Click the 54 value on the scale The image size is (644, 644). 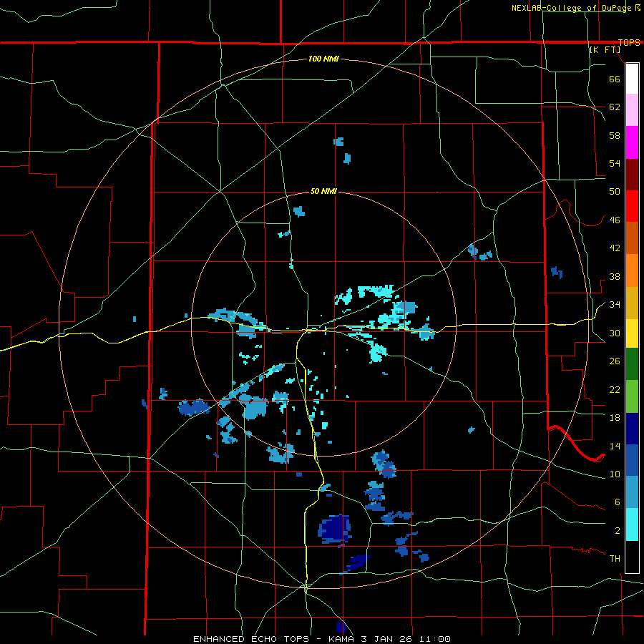click(615, 163)
